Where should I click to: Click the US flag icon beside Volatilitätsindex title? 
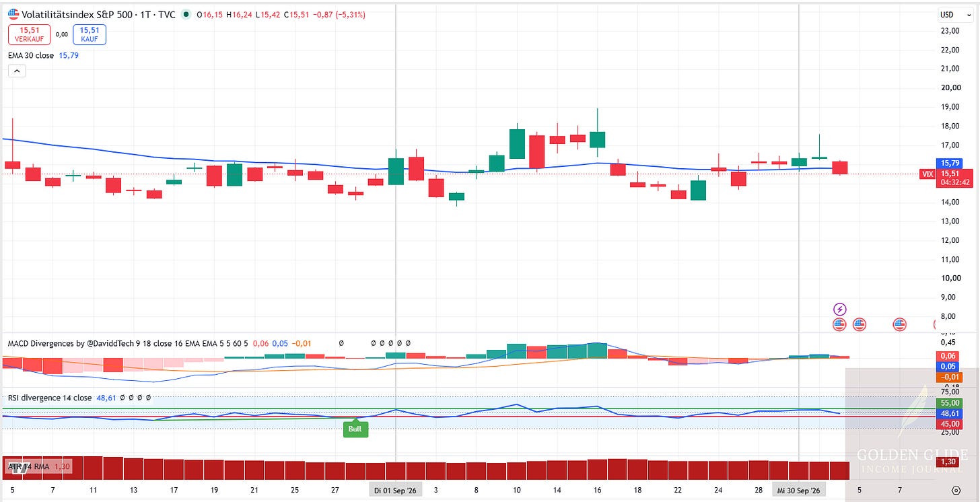(x=13, y=14)
